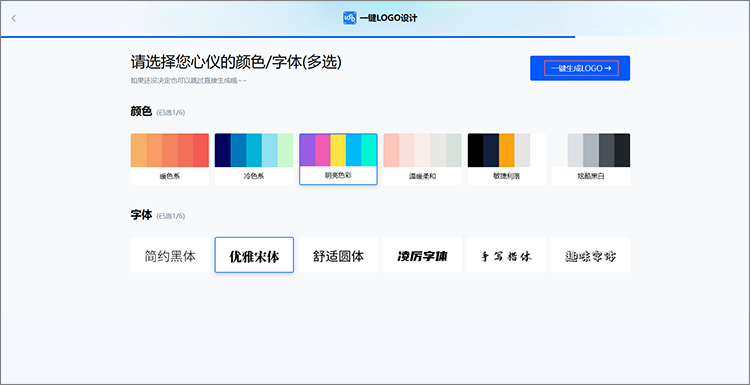Choose the 手写楷体 handwriting font option
The height and width of the screenshot is (385, 750).
pyautogui.click(x=507, y=255)
